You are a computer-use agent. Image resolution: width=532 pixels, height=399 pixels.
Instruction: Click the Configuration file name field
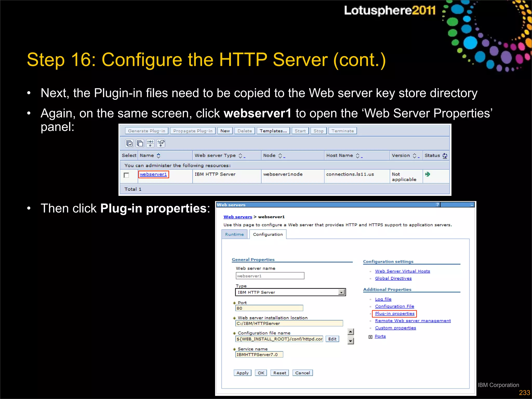[279, 339]
